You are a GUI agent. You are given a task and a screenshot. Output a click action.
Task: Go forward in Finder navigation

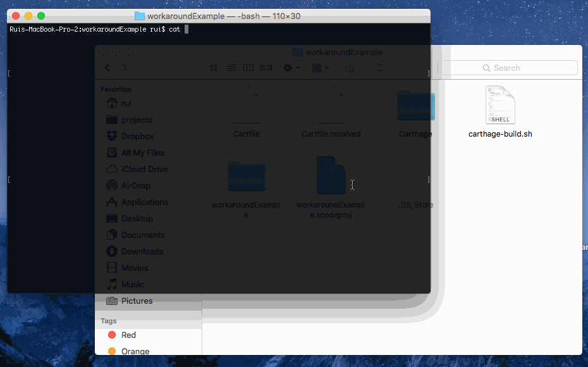[x=125, y=68]
